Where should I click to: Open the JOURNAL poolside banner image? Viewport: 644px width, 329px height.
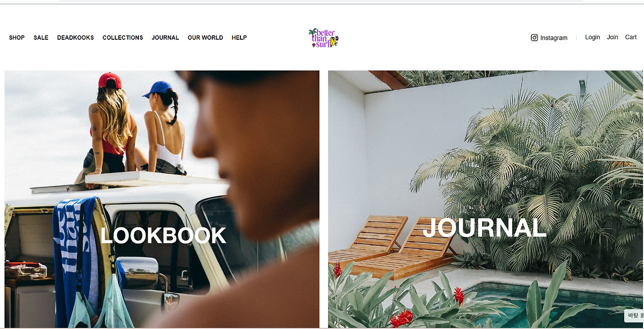[x=486, y=199]
